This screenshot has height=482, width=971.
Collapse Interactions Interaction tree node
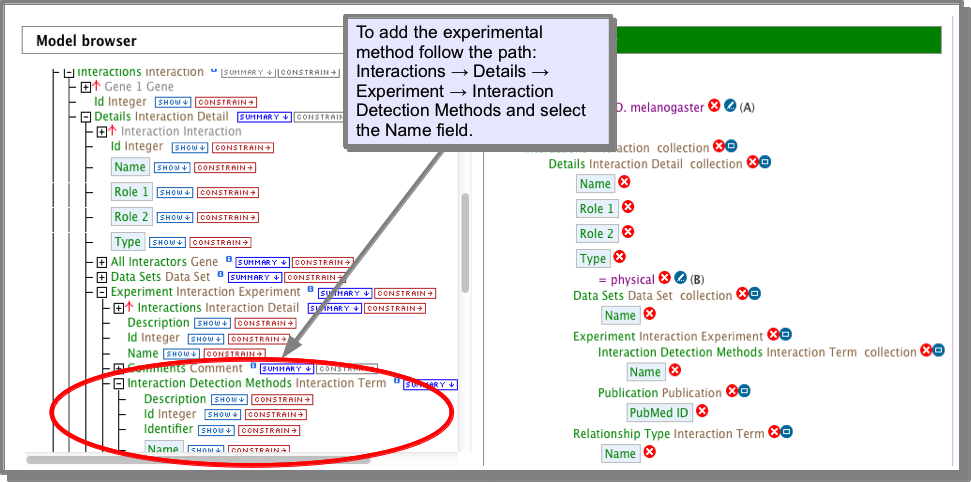click(x=68, y=72)
